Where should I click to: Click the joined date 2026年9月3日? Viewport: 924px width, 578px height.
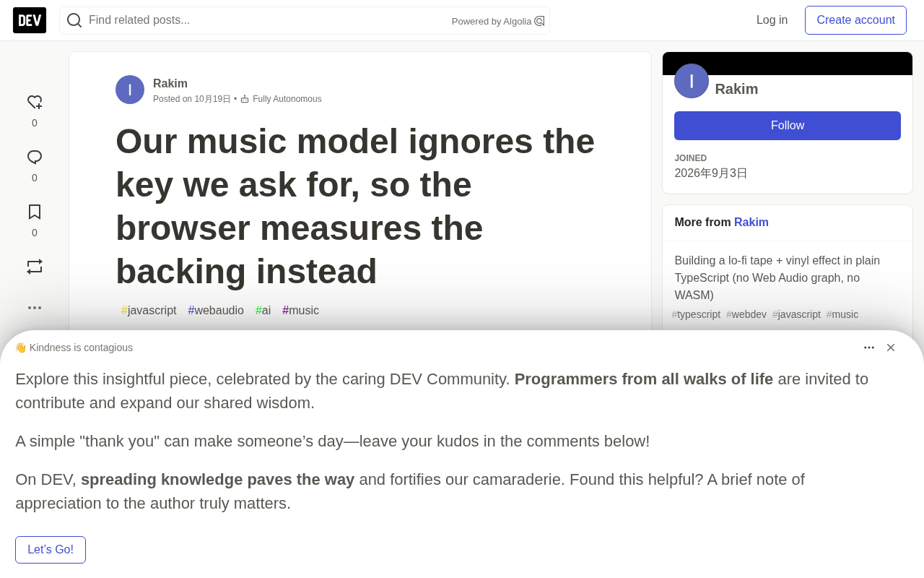pyautogui.click(x=711, y=173)
